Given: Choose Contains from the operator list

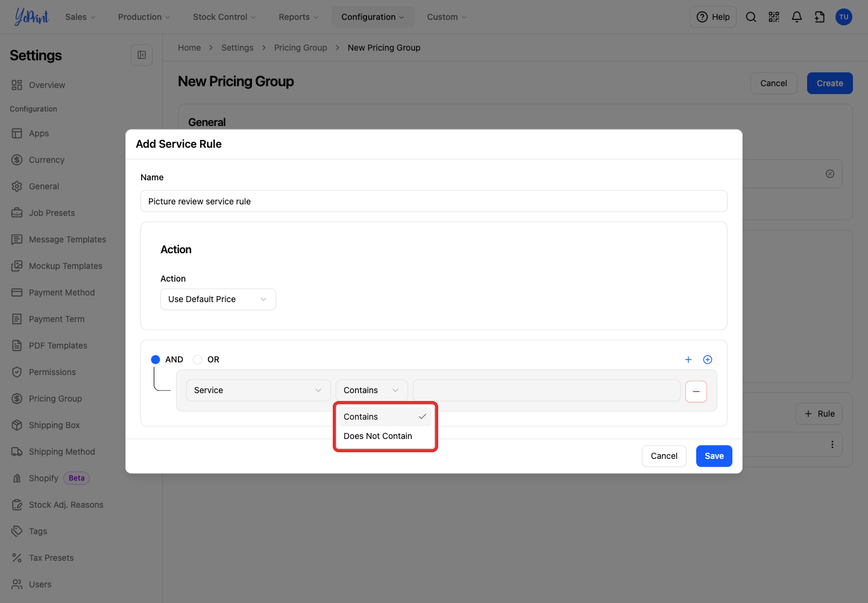Looking at the screenshot, I should pos(385,417).
